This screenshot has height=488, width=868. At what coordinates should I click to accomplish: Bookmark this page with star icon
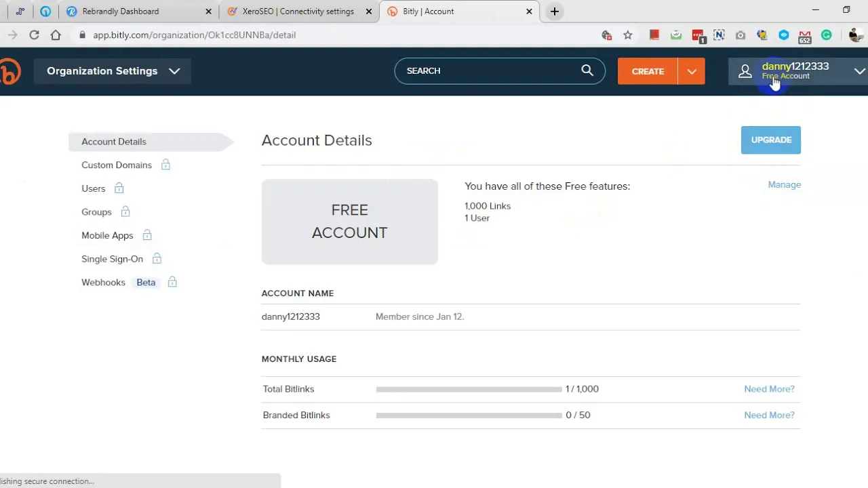[628, 35]
